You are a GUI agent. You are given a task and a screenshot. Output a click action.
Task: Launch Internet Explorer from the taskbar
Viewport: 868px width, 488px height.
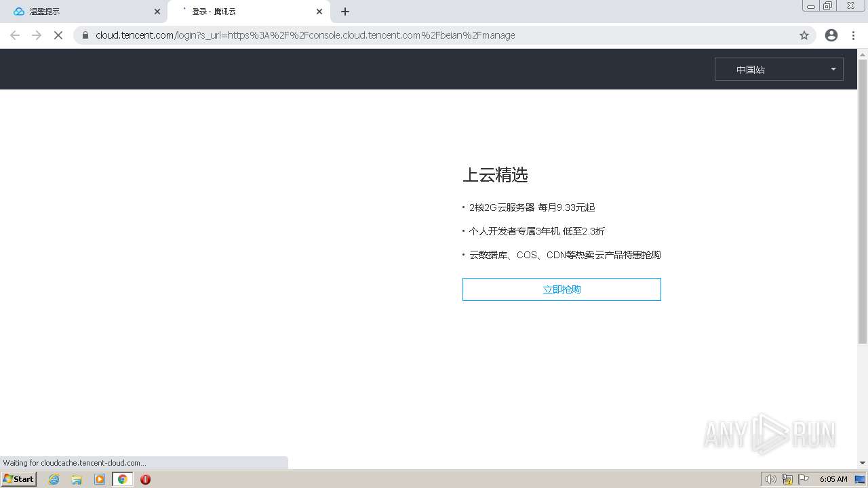[x=54, y=479]
